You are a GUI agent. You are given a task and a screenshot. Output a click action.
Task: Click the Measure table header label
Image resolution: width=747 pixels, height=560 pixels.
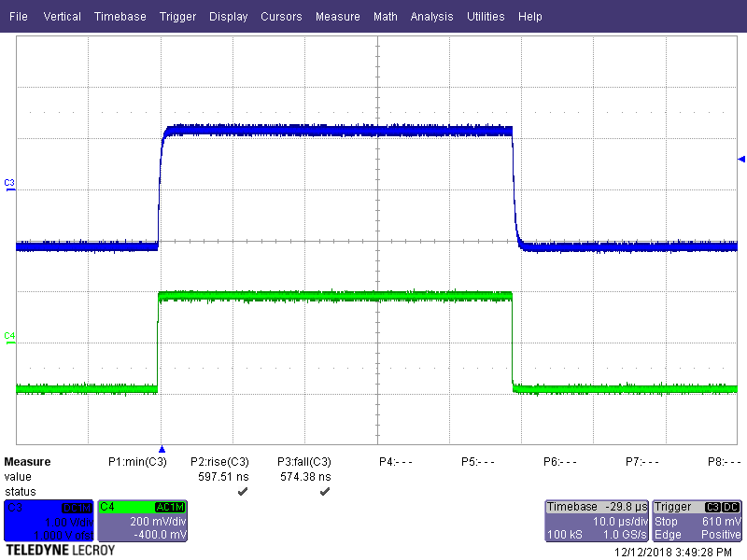coord(27,462)
